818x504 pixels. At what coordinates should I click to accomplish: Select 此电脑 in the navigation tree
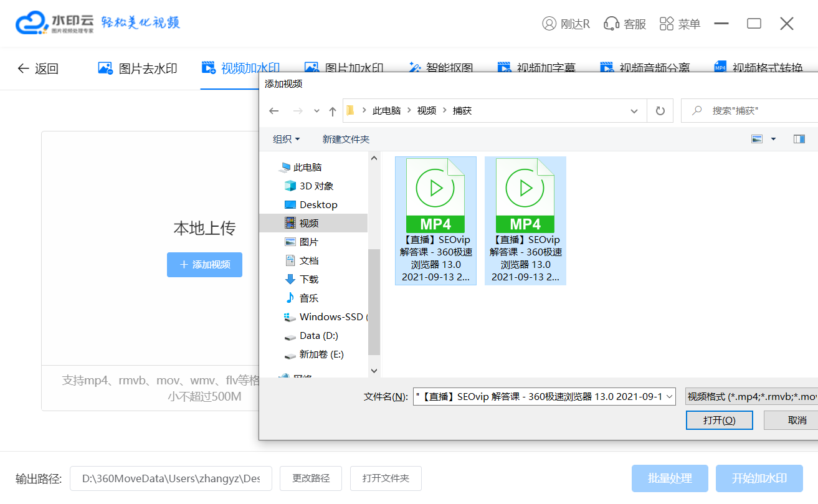click(x=307, y=167)
